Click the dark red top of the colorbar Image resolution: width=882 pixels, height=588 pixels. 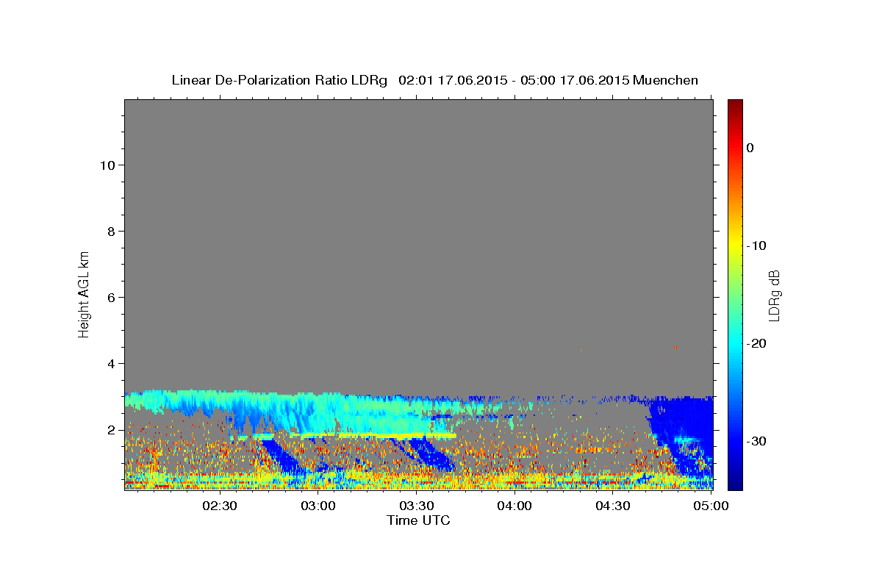click(735, 104)
